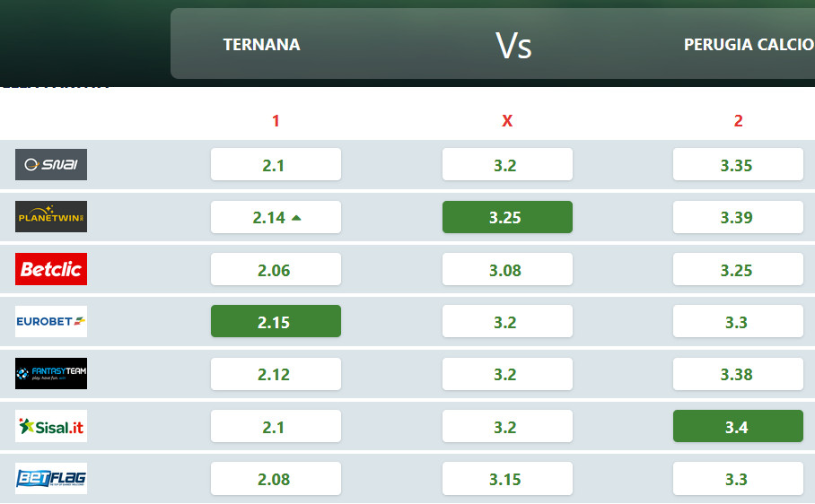
Task: Choose FantasyTeam 3.38 away odds
Action: click(738, 374)
